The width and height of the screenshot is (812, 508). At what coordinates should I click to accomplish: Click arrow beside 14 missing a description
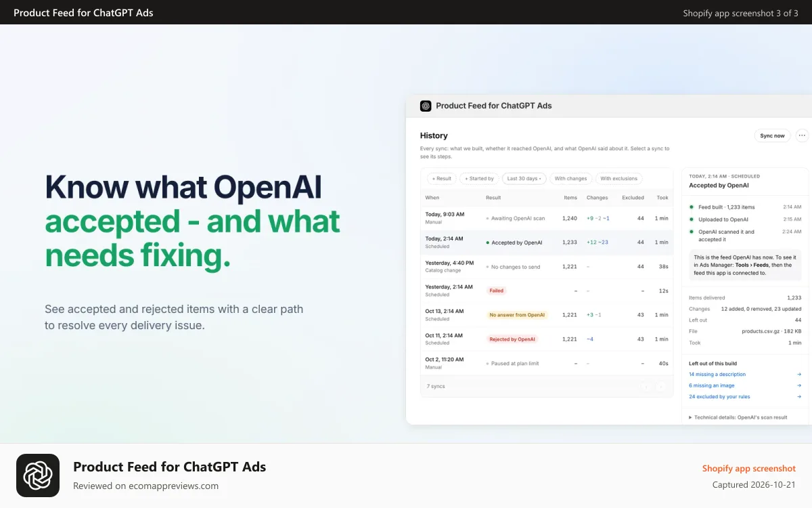[799, 375]
